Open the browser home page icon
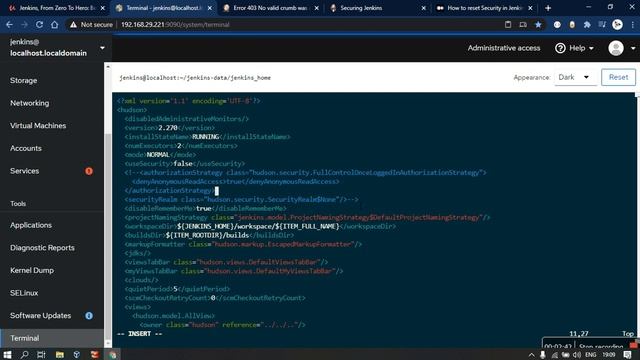Image resolution: width=640 pixels, height=360 pixels. click(54, 24)
